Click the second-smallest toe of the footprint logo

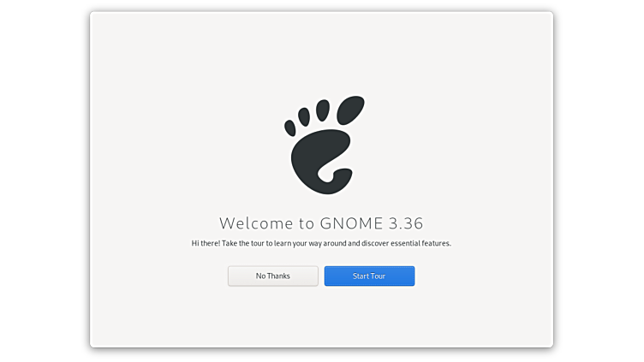coord(304,116)
